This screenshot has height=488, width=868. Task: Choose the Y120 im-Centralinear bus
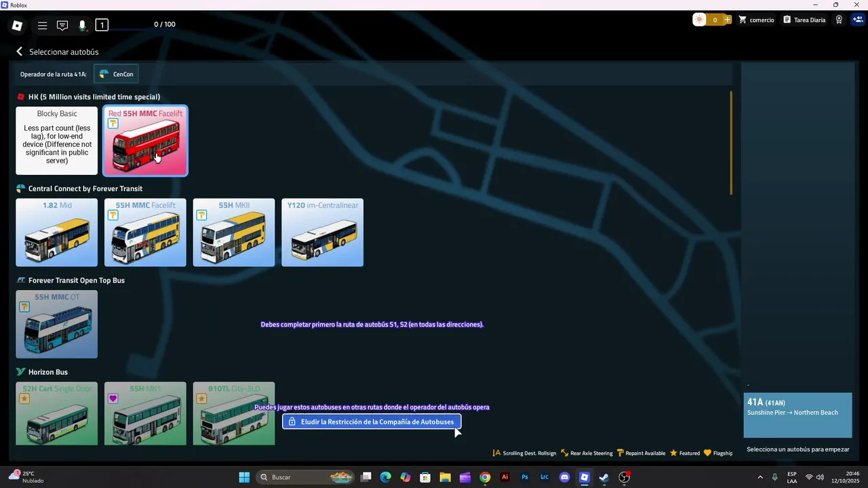322,232
